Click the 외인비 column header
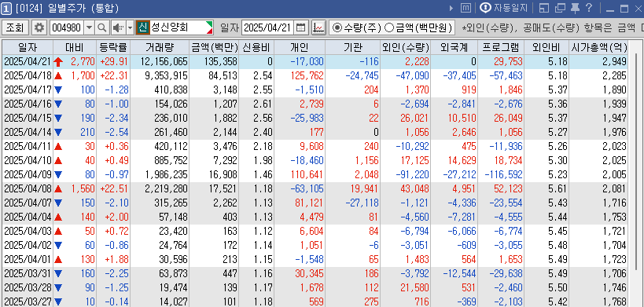Viewport: 644px width, 307px height. (547, 48)
